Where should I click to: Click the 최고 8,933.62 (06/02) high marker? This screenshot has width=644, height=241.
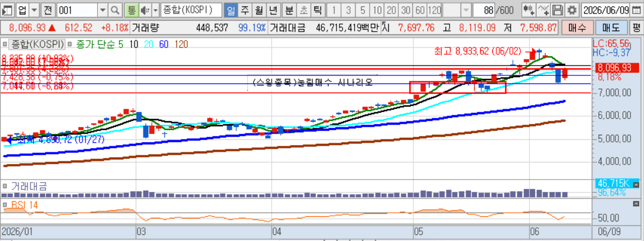pos(478,51)
